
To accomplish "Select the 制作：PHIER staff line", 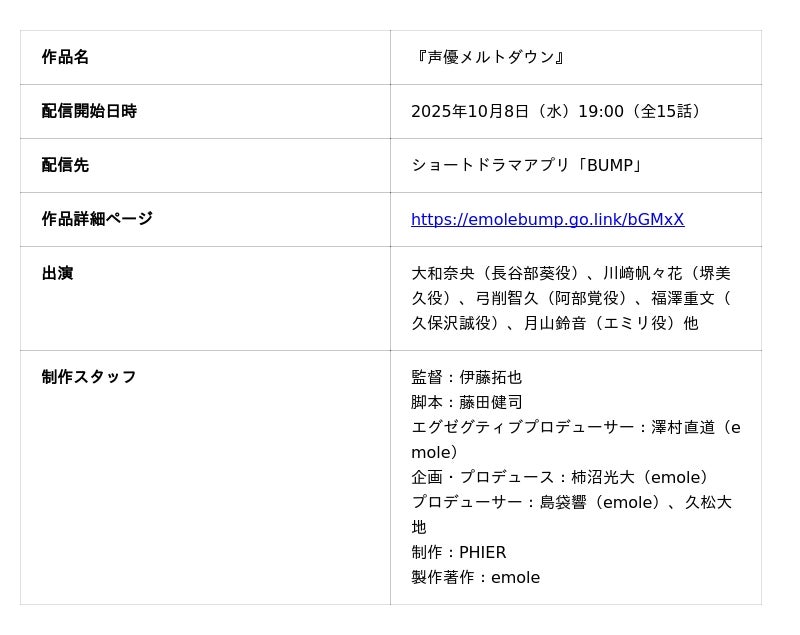I will click(x=458, y=552).
